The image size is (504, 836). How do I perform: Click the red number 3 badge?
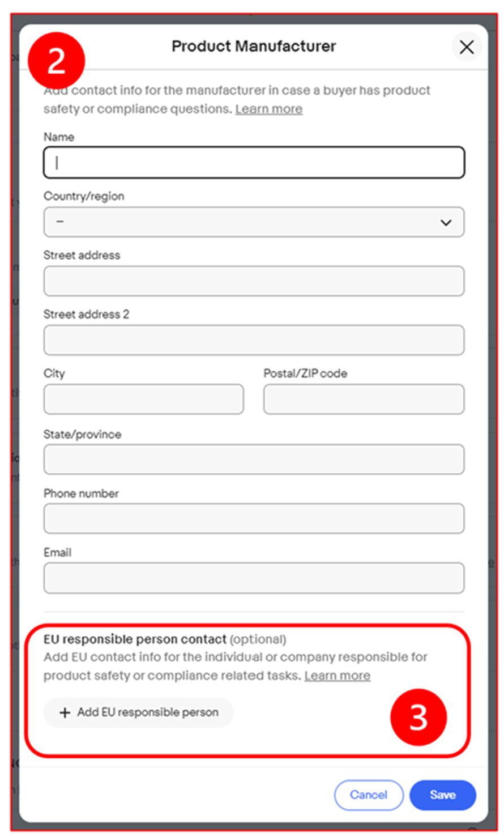tap(418, 717)
